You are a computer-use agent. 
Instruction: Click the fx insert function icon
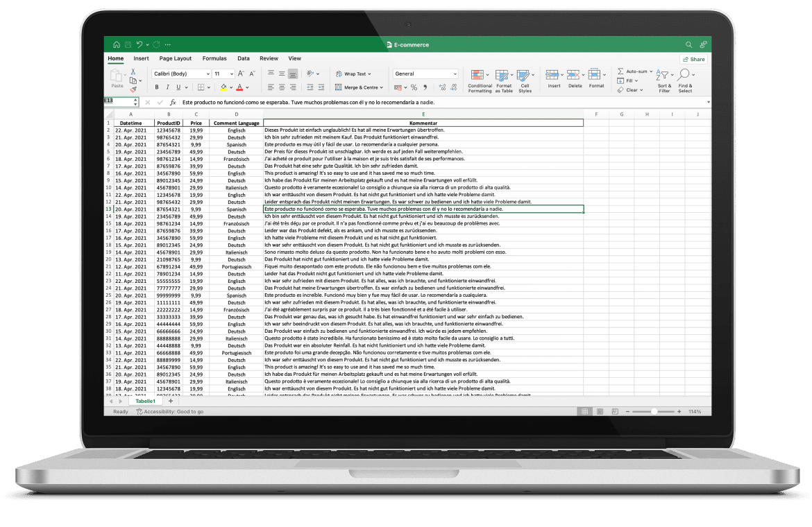click(173, 102)
